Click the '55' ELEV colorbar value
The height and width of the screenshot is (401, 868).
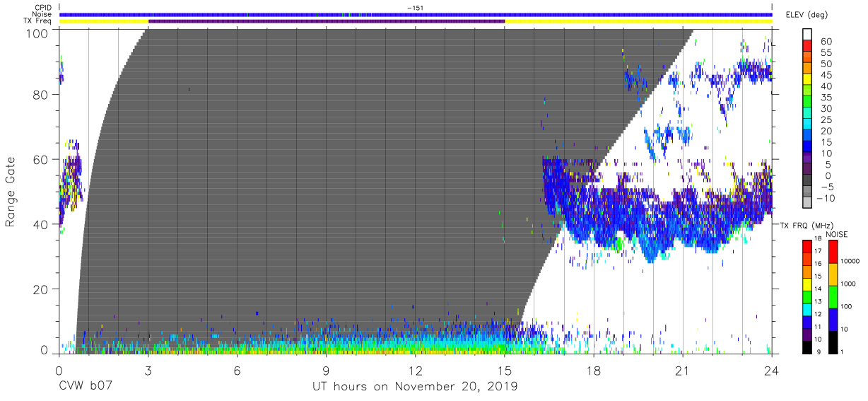826,53
